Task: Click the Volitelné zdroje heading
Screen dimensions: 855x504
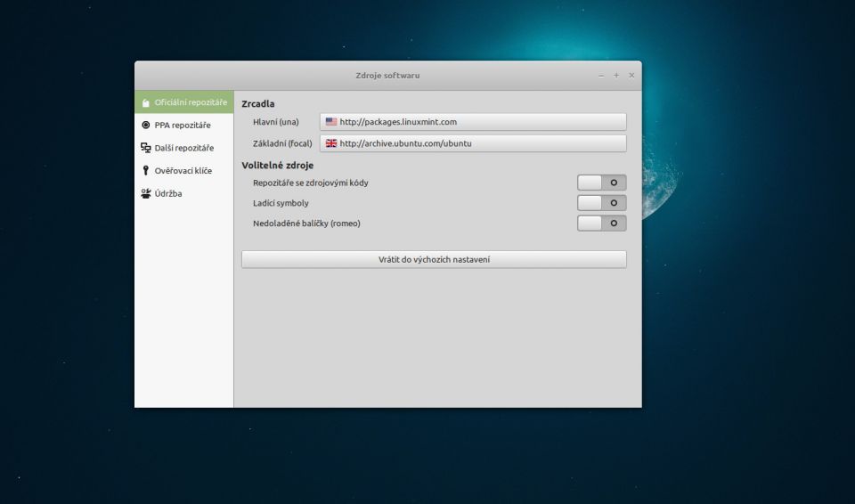Action: [x=278, y=166]
